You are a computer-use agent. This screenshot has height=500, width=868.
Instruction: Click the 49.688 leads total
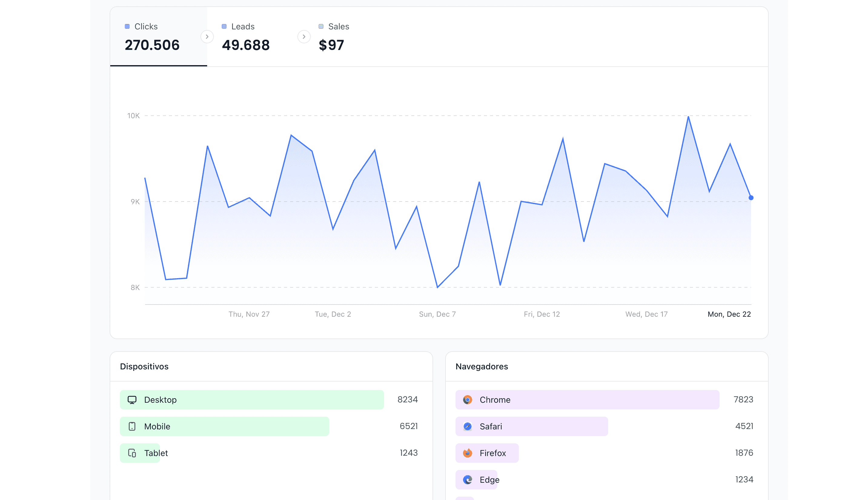click(246, 45)
